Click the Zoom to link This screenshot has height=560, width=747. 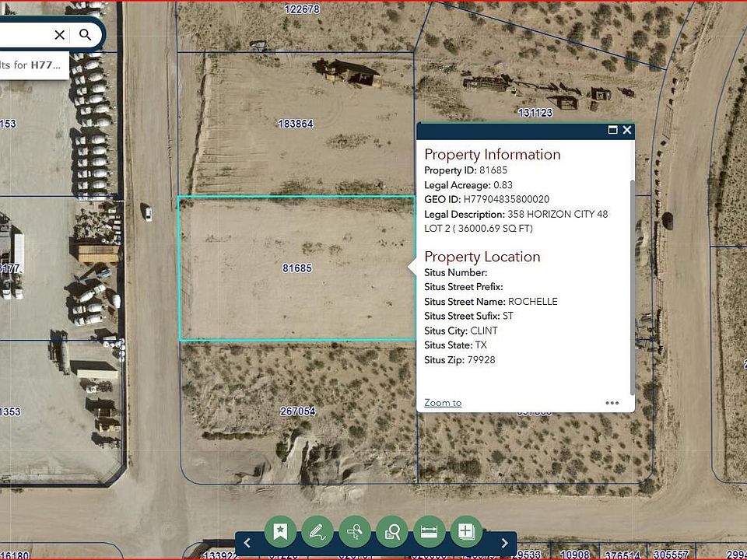[x=443, y=403]
